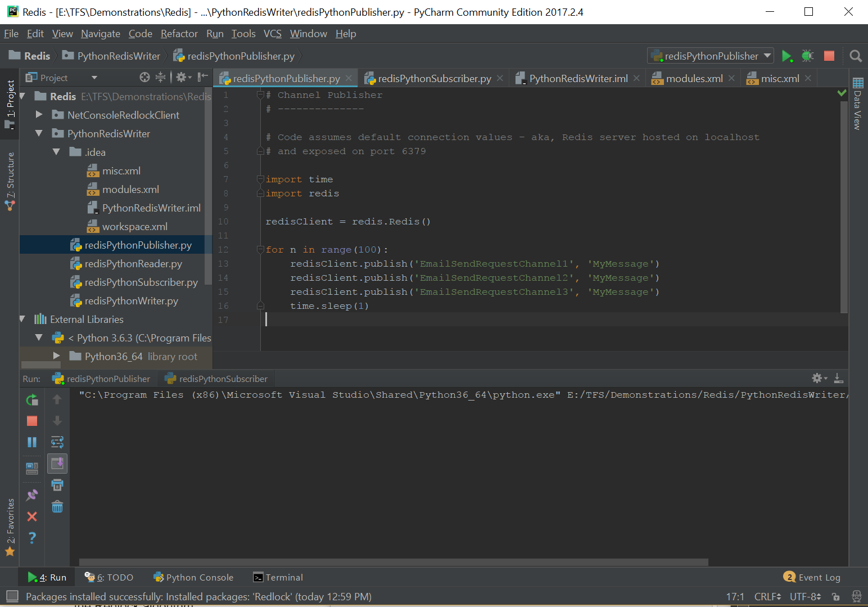Hide the Project tool window
Screen dimensions: 868x607
coord(203,77)
